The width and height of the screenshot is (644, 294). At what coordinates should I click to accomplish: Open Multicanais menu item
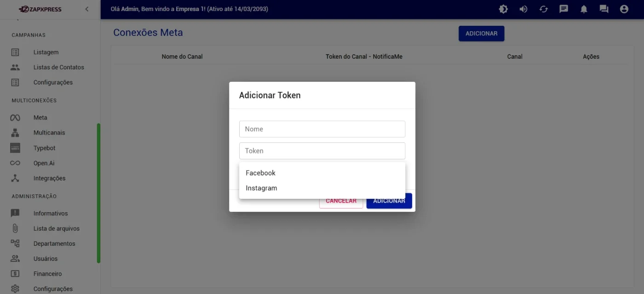point(49,133)
